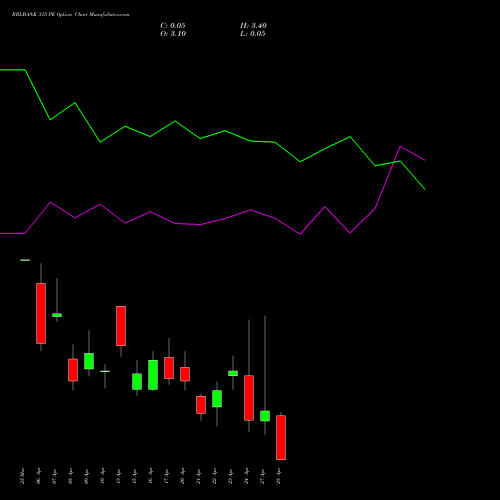Image resolution: width=500 pixels, height=500 pixels.
Task: Click the 28 Apr date label
Action: [278, 476]
